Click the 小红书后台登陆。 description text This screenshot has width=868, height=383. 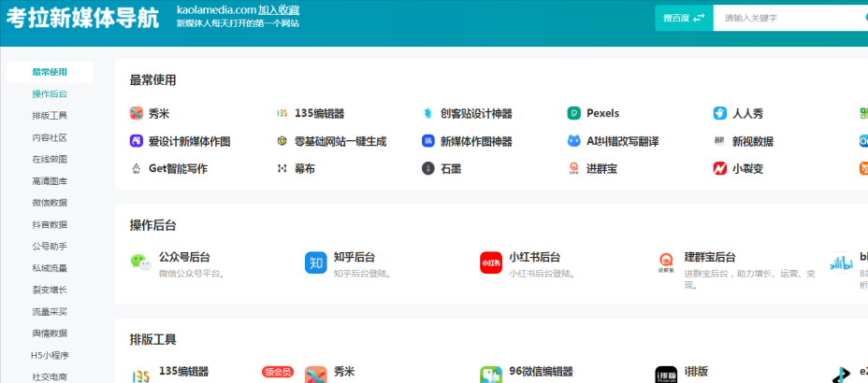542,274
